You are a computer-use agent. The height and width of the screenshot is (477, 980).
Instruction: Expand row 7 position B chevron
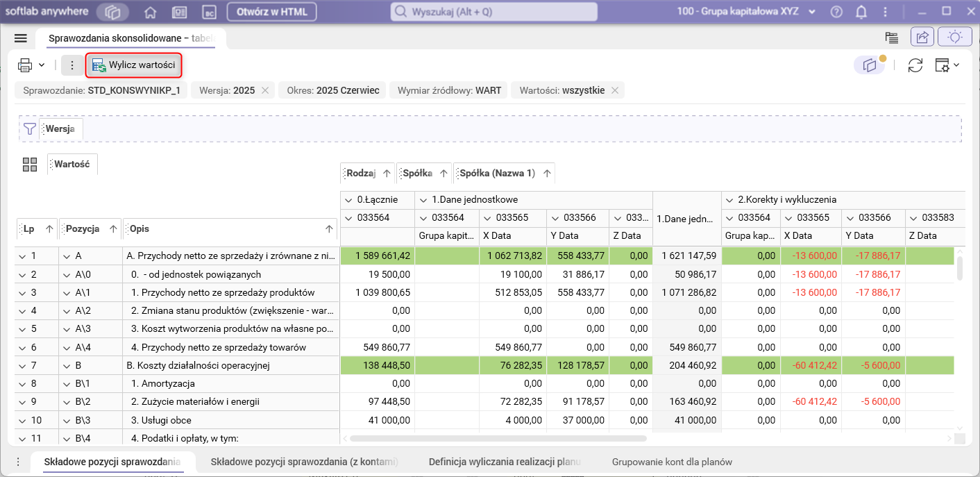pos(67,365)
